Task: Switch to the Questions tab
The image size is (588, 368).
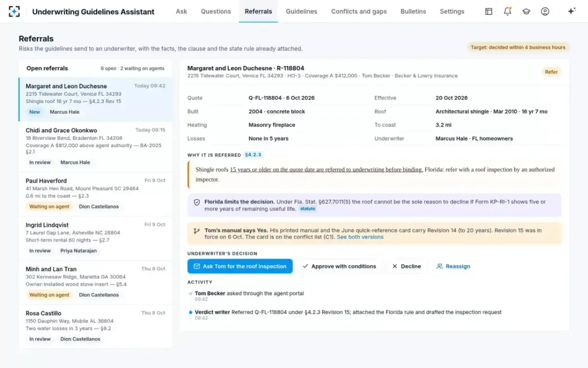Action: [216, 11]
